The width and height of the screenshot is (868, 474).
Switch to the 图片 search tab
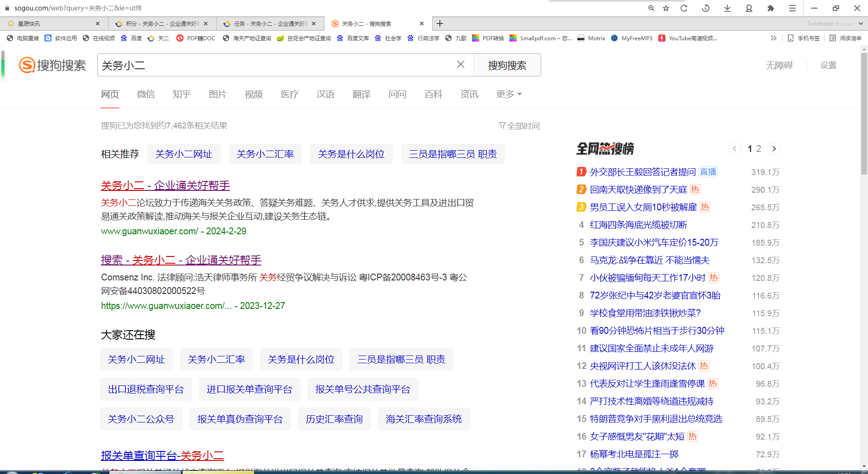click(x=217, y=94)
